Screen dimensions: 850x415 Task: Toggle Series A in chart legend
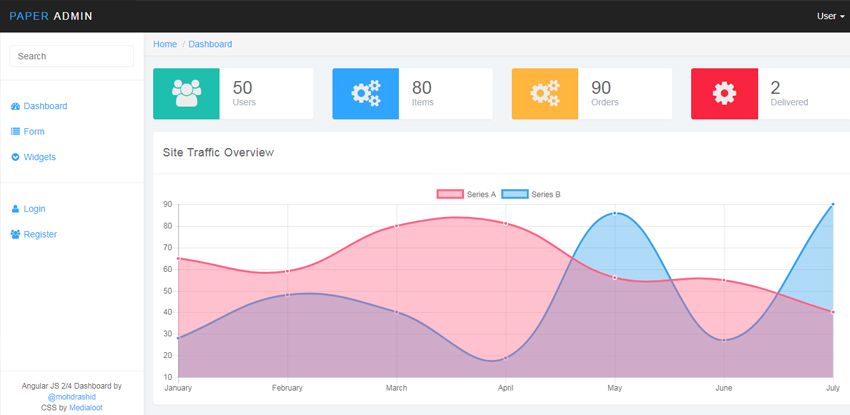[x=466, y=194]
